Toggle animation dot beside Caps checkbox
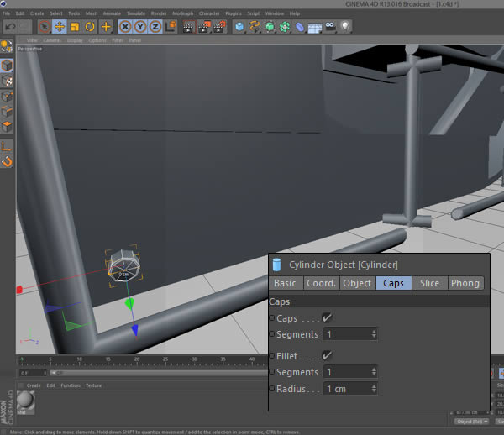 (x=272, y=317)
